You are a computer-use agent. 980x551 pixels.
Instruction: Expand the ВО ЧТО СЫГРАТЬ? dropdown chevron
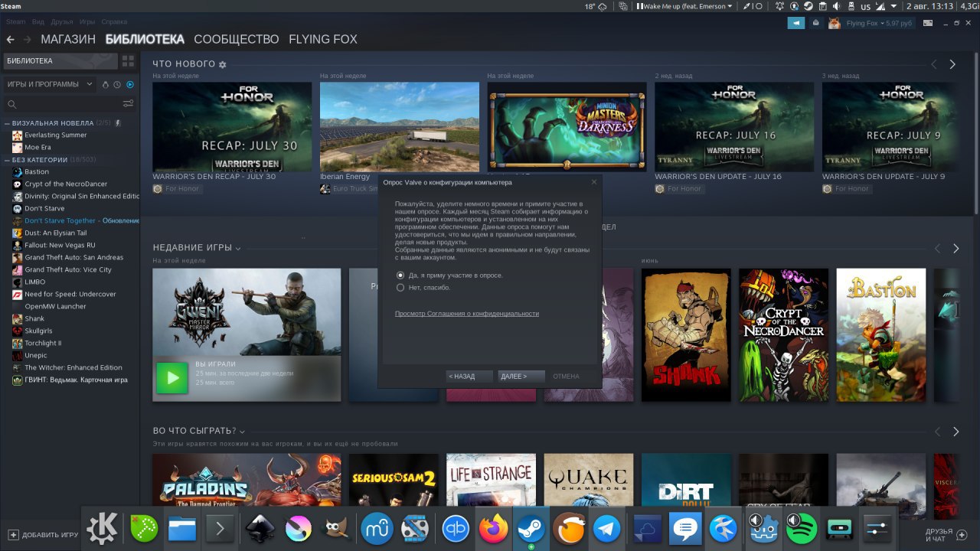pyautogui.click(x=242, y=432)
